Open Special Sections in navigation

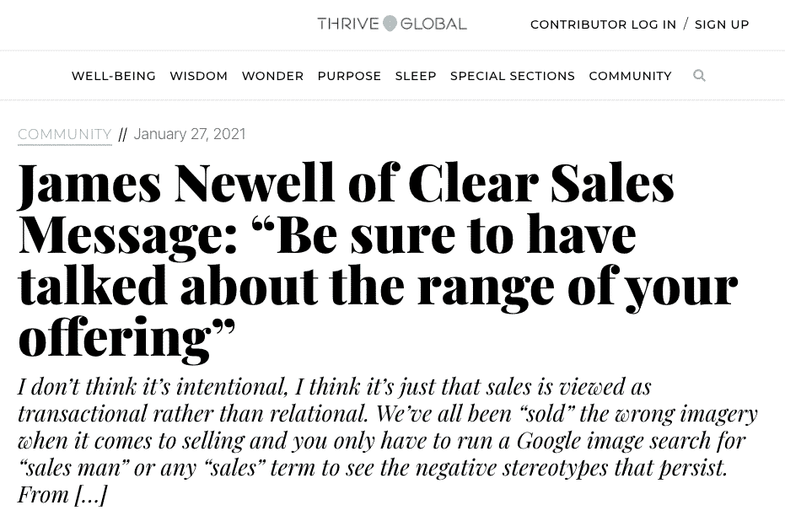(x=513, y=76)
